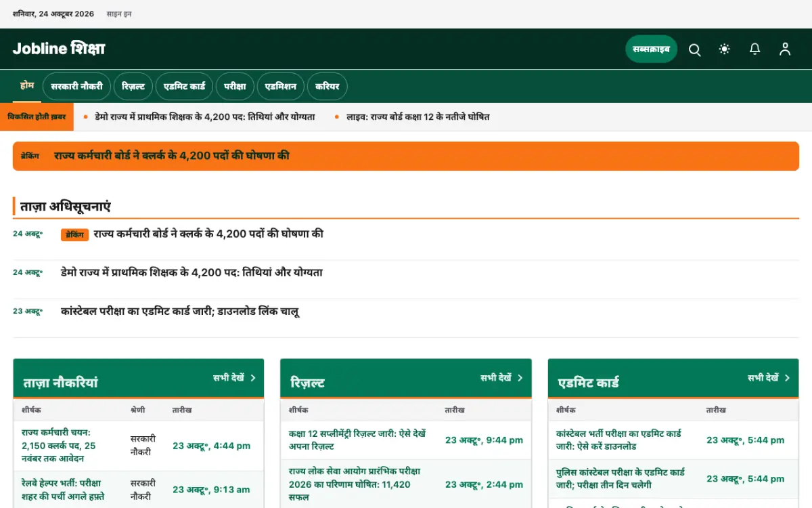Viewport: 812px width, 508px height.
Task: Open ticker item about 4,200 प्राथमिक शिक्षक पद
Action: click(205, 117)
